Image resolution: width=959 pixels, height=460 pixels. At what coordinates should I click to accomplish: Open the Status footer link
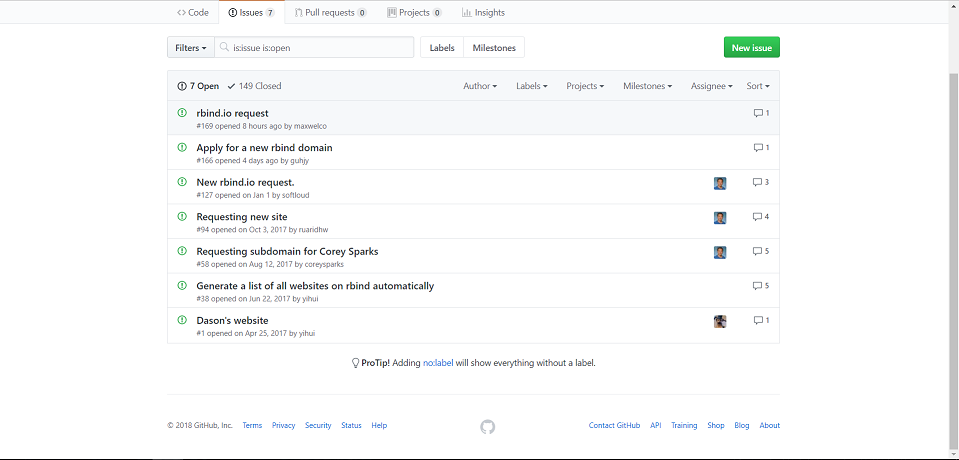tap(351, 426)
